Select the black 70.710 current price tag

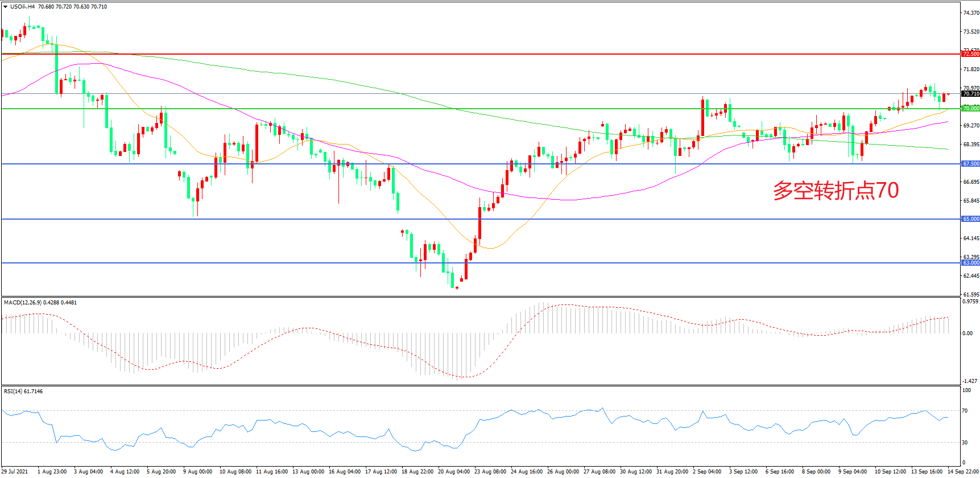(970, 93)
